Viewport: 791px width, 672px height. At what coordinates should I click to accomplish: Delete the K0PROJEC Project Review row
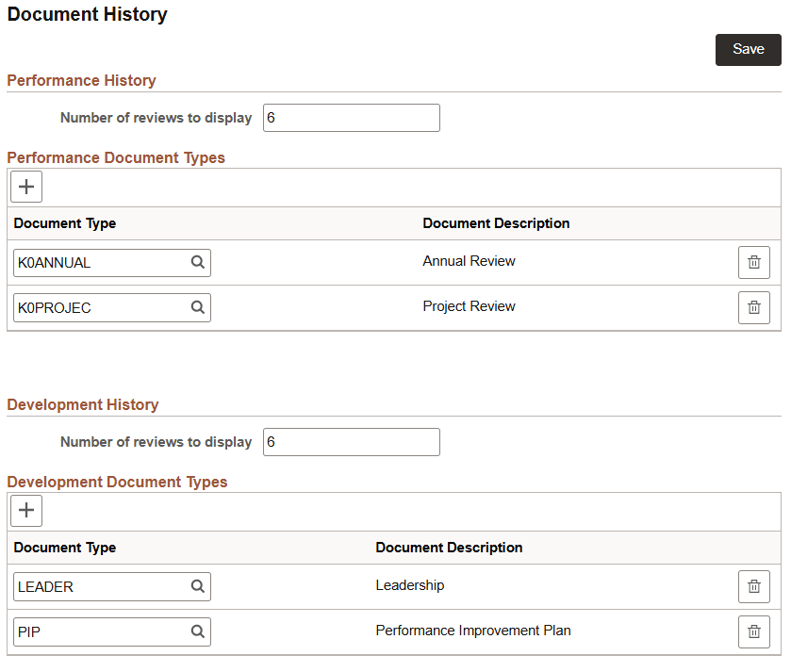tap(753, 307)
